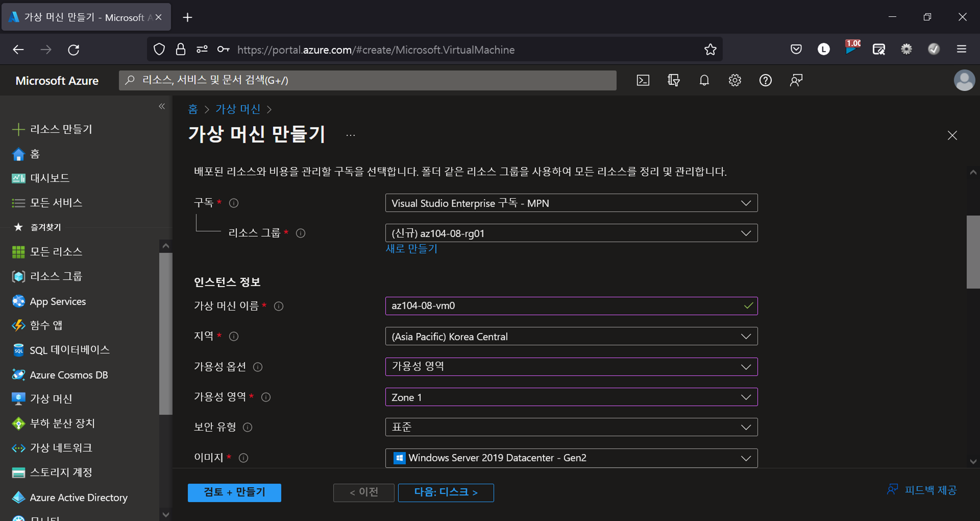Open portal settings gear

tap(735, 80)
